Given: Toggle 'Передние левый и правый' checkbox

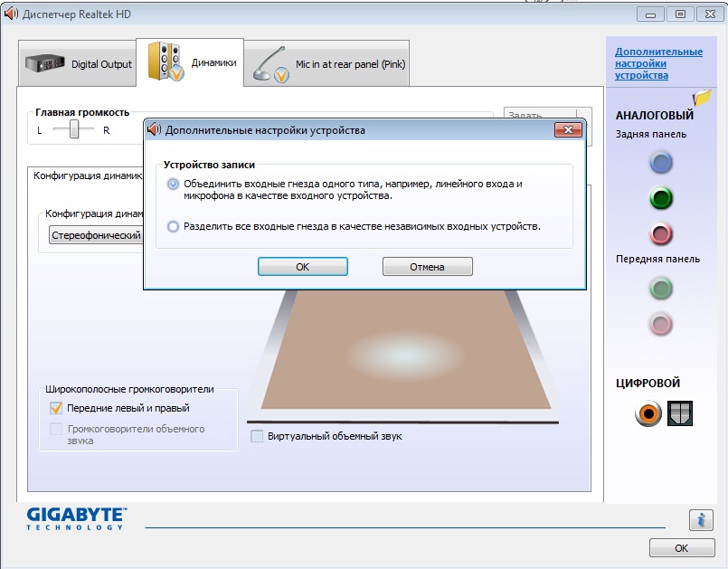Looking at the screenshot, I should (x=56, y=408).
